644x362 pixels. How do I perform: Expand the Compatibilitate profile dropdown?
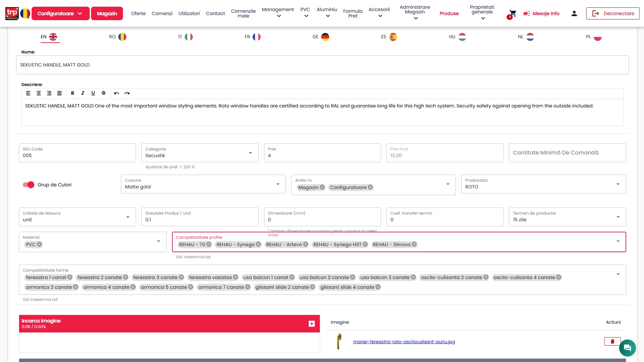click(x=618, y=241)
